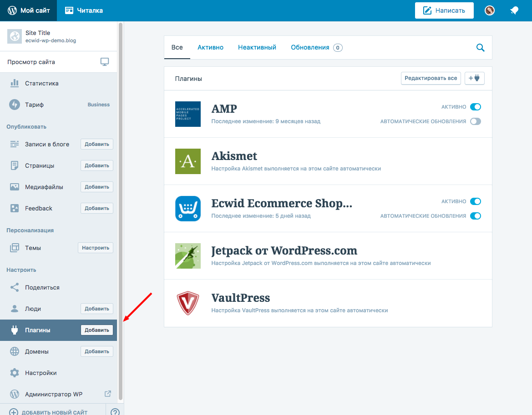The width and height of the screenshot is (532, 415).
Task: Click the plugin search magnifier icon
Action: (481, 47)
